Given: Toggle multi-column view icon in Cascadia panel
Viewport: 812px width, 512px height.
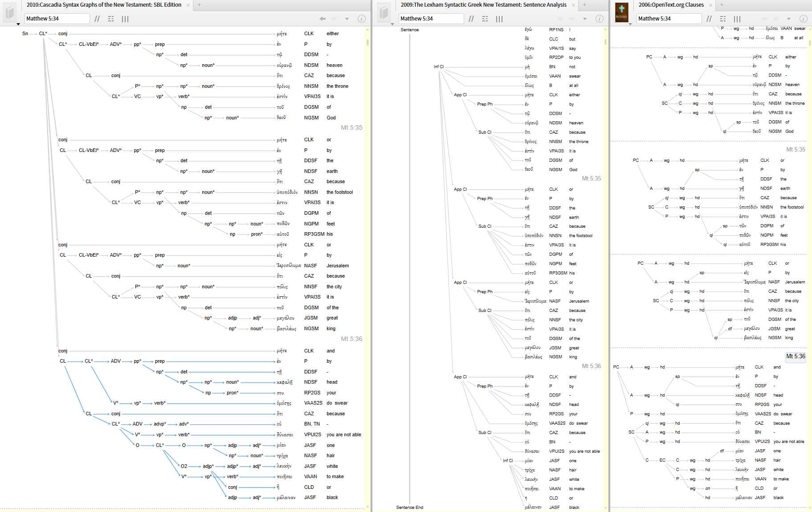Looking at the screenshot, I should point(125,19).
